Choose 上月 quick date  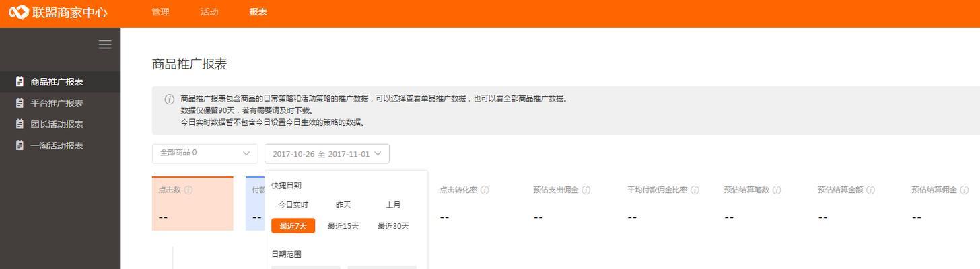[394, 205]
